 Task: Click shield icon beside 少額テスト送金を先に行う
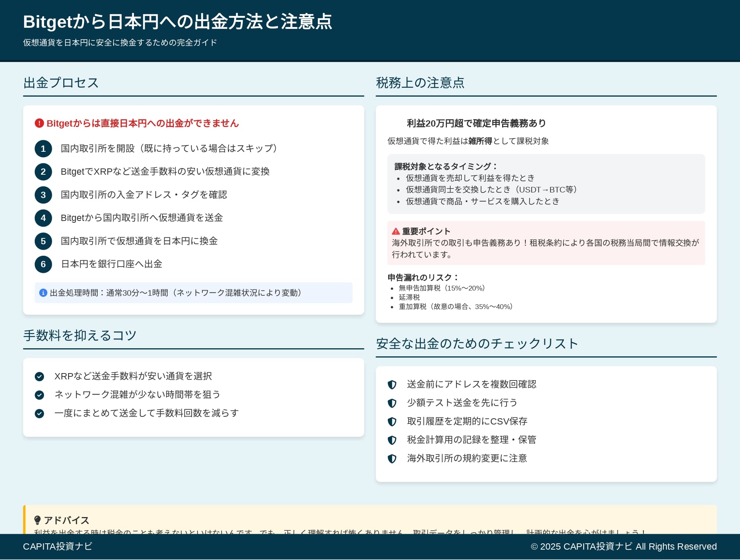tap(392, 403)
